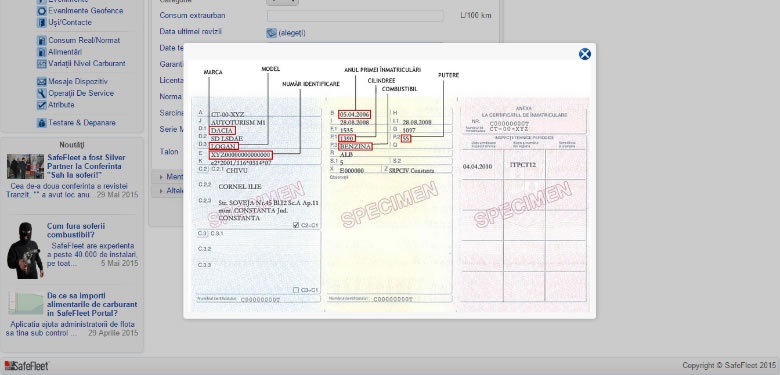Click the masked thief news thumbnail
Screen dimensions: 780x375
click(x=25, y=250)
